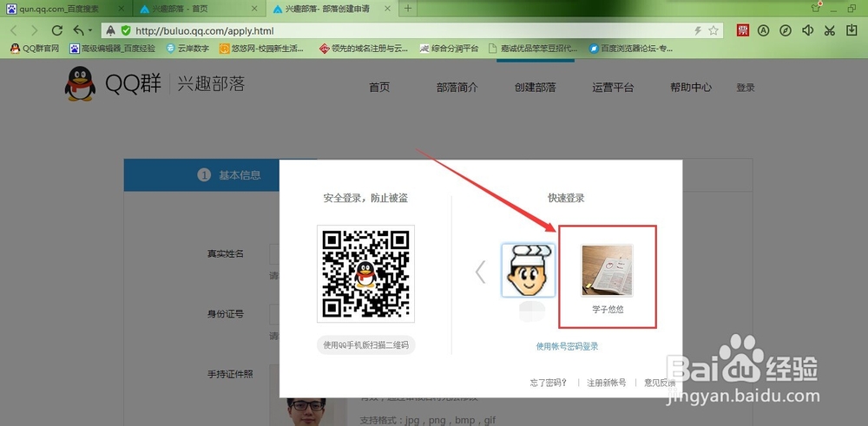Open the QQ群官网 bookmark
This screenshot has width=868, height=426.
pos(35,49)
